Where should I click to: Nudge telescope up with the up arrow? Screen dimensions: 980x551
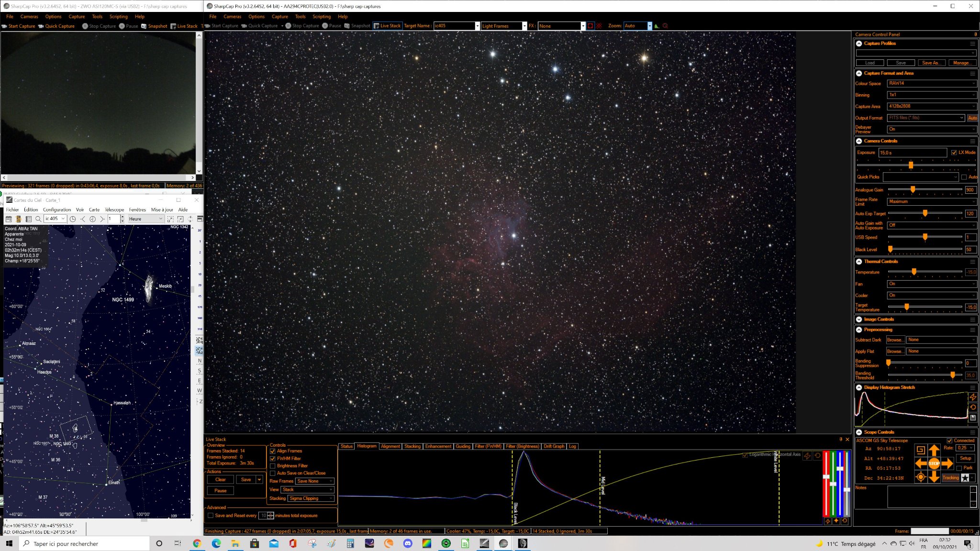[934, 450]
